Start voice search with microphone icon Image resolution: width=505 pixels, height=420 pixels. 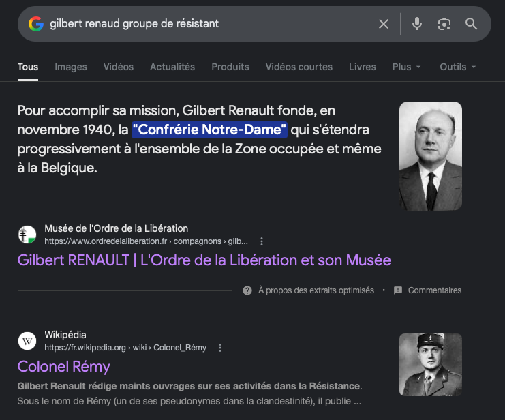point(417,24)
